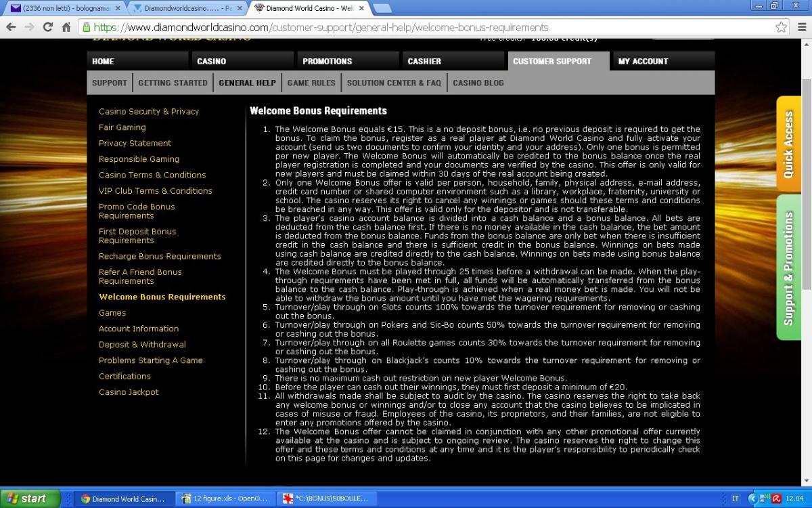The image size is (812, 508).
Task: Open the Games sidebar link
Action: 112,313
